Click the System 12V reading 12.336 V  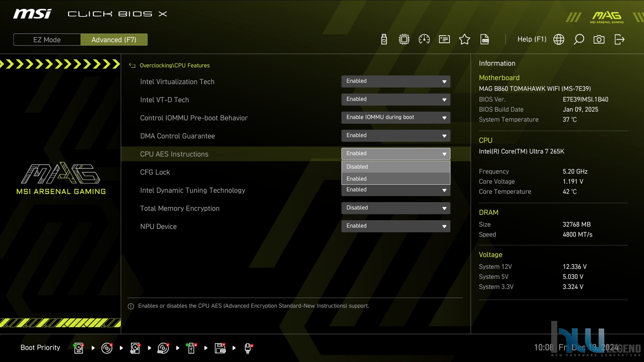(575, 267)
